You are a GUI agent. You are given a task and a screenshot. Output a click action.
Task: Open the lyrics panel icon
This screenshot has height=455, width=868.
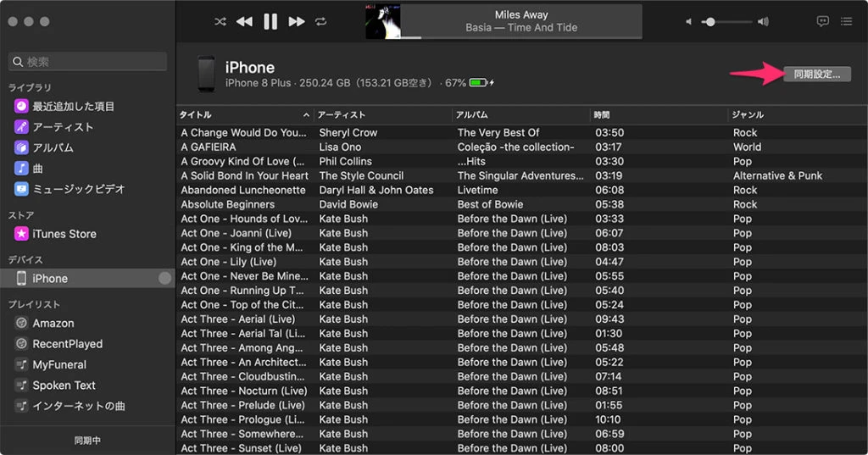point(822,21)
